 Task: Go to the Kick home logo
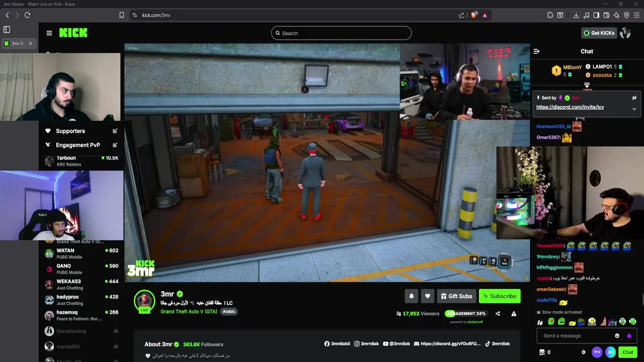point(73,33)
